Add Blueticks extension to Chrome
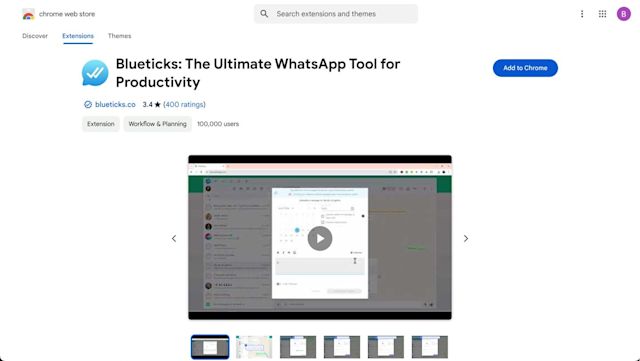Screen dimensions: 640x361 525,68
